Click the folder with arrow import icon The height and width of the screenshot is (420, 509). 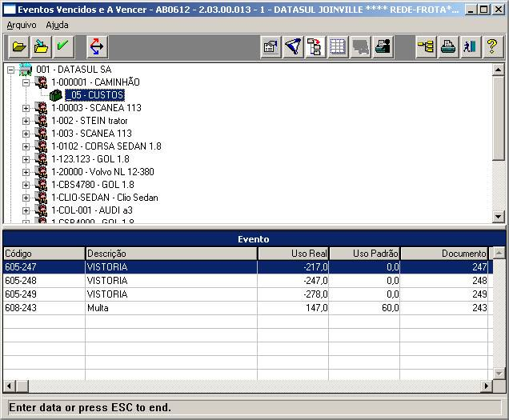click(x=42, y=47)
